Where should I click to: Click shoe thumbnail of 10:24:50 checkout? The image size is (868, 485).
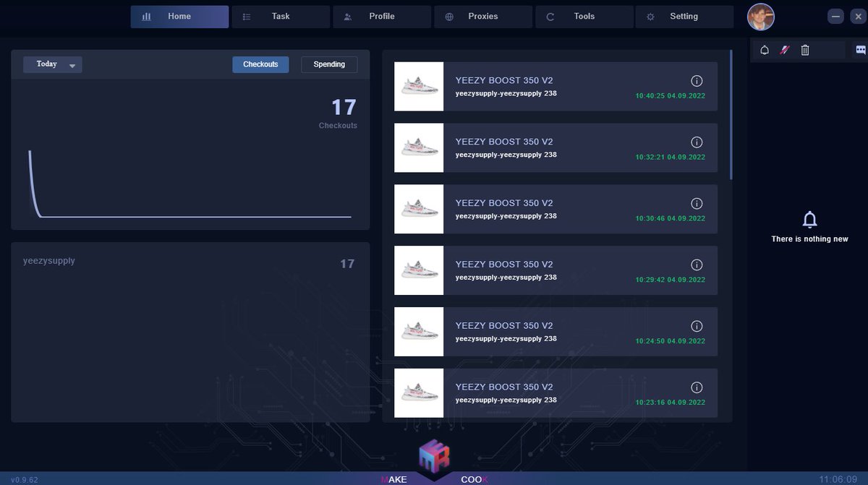pos(419,332)
